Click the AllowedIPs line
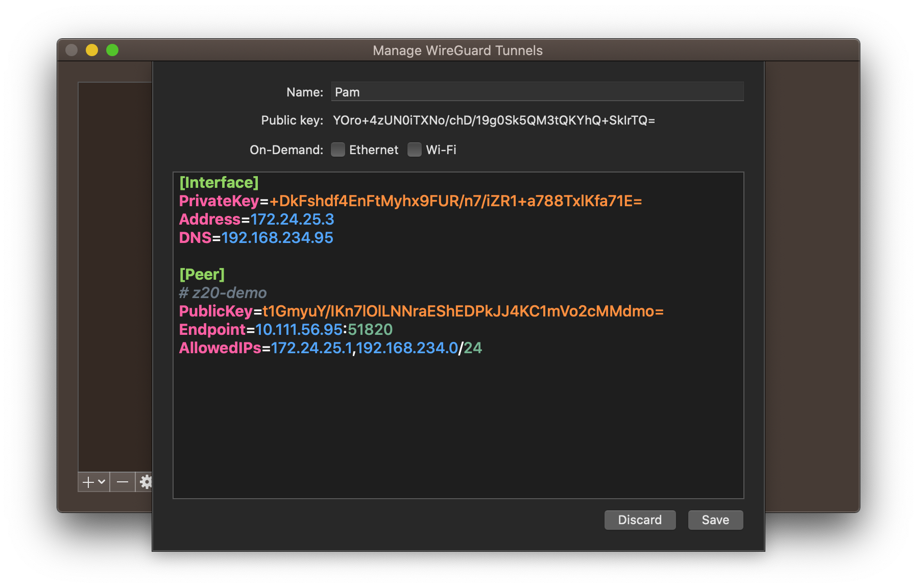This screenshot has height=588, width=917. coord(330,348)
